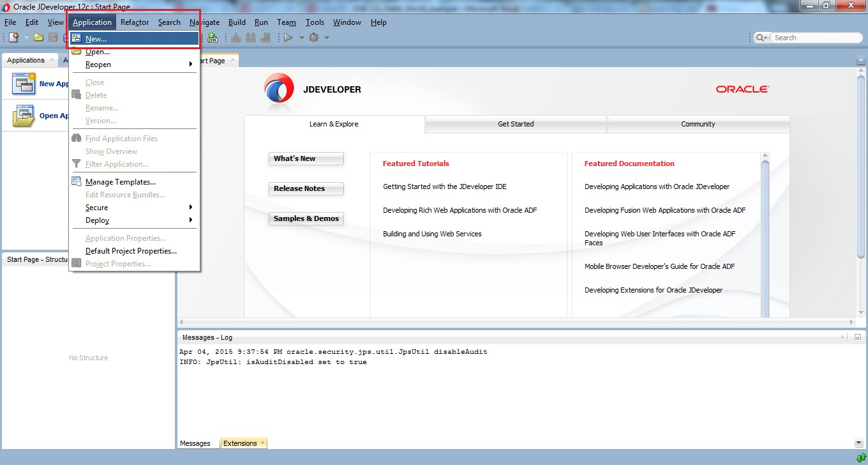Open the File menu

(10, 22)
